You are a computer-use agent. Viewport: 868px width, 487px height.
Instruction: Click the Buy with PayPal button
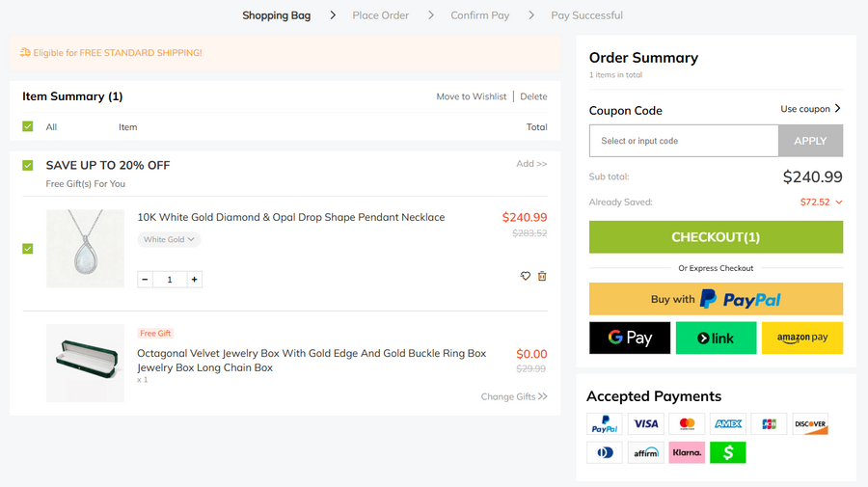click(716, 299)
